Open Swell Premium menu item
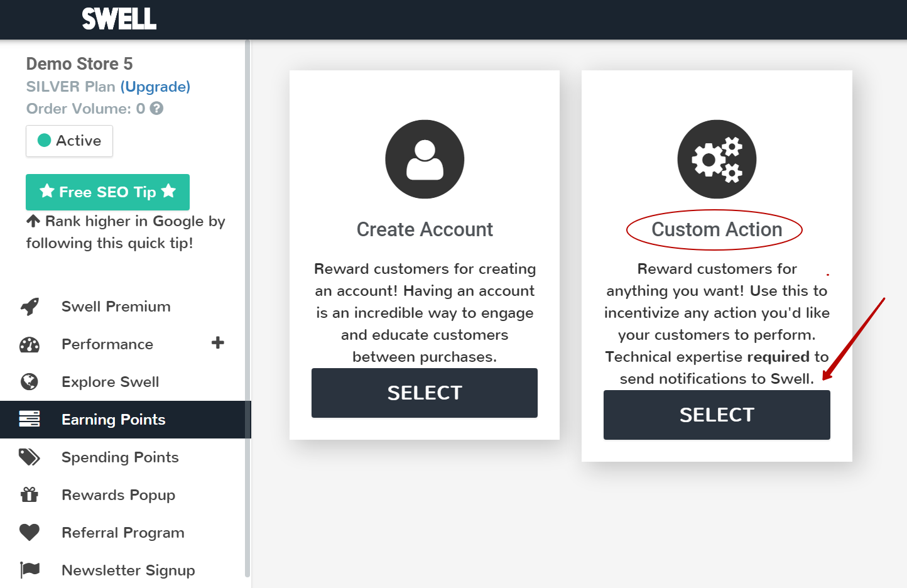 point(116,307)
